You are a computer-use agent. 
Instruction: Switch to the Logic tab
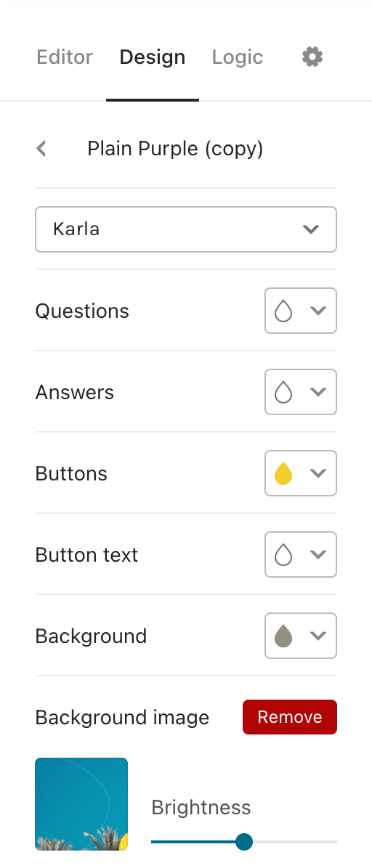(238, 57)
